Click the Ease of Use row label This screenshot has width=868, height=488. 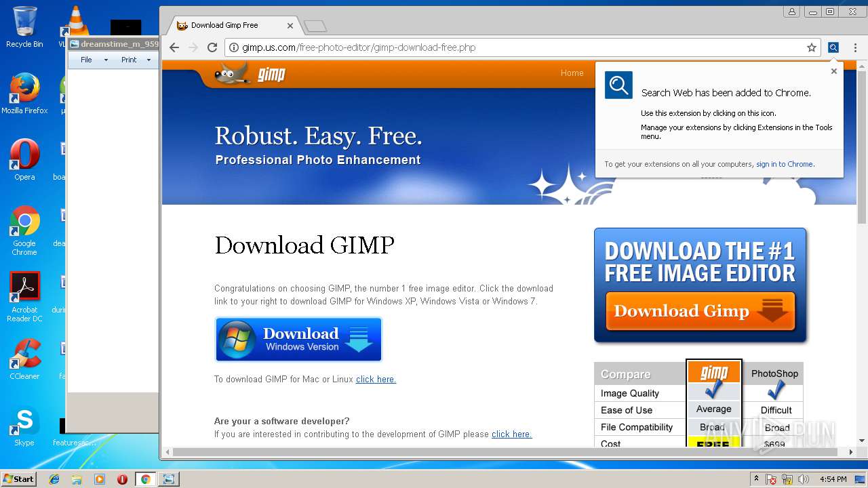point(627,410)
